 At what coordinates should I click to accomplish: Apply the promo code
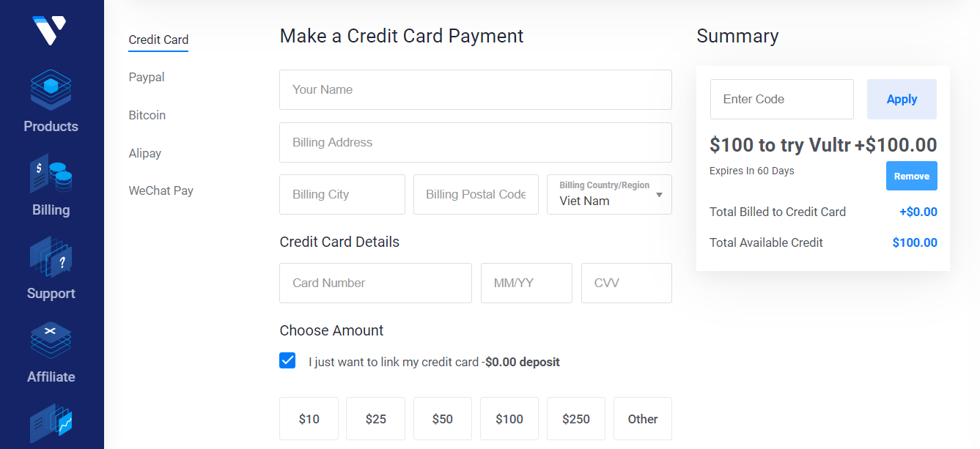click(902, 99)
